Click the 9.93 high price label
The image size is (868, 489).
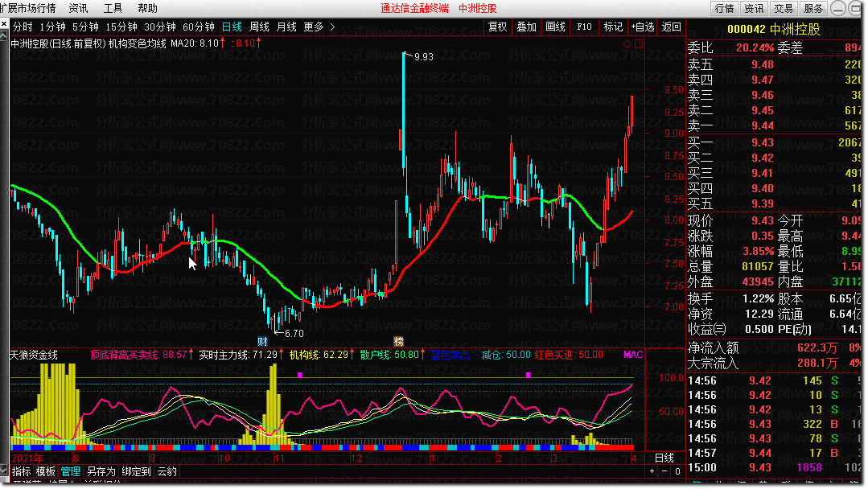(423, 56)
